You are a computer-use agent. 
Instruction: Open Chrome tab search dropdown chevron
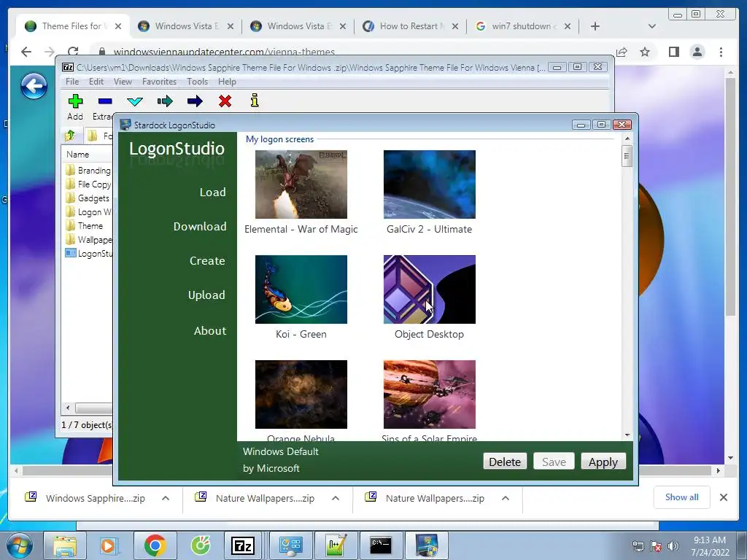[651, 26]
